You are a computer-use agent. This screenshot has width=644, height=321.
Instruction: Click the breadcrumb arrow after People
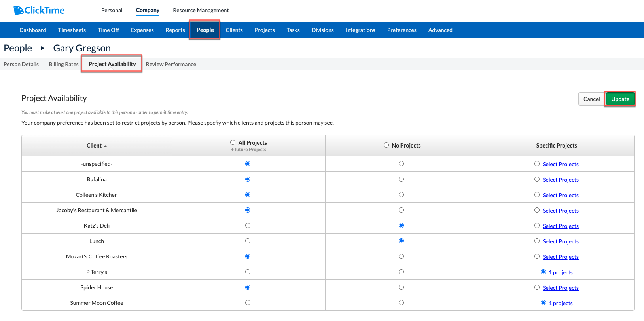point(42,48)
